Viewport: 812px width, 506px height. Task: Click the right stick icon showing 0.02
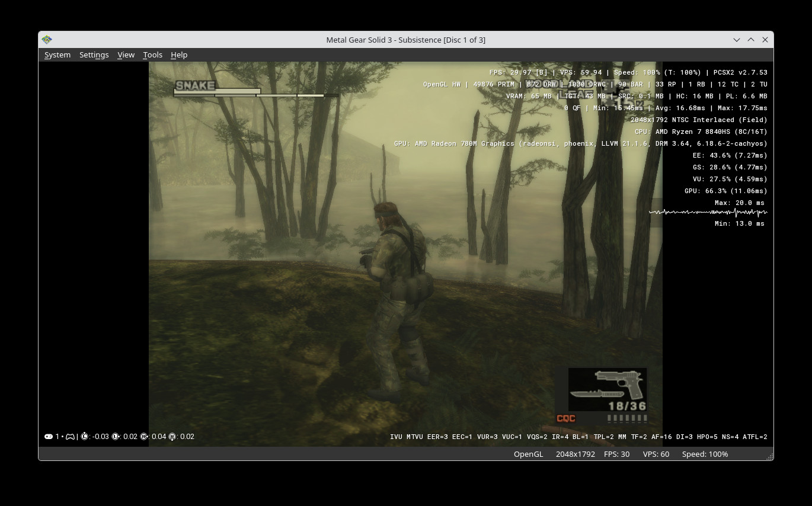click(x=172, y=437)
